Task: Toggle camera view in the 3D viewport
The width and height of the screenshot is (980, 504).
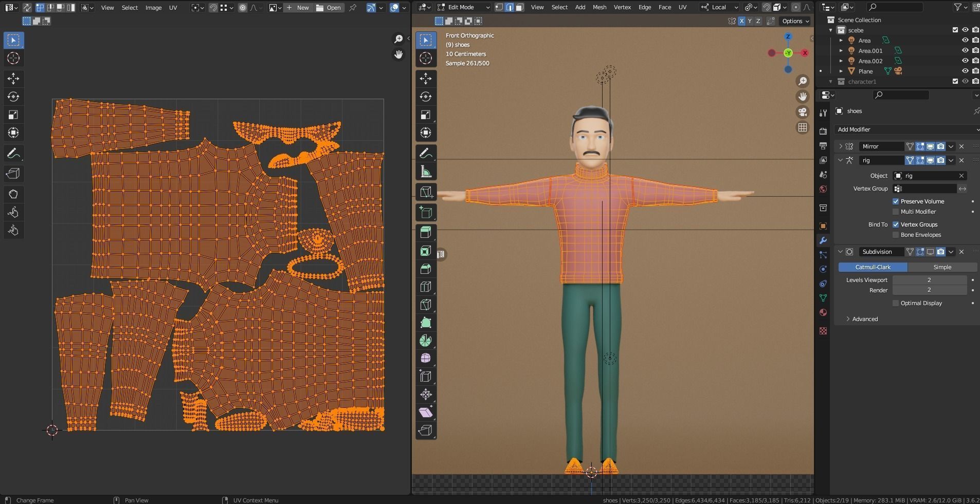Action: tap(803, 112)
